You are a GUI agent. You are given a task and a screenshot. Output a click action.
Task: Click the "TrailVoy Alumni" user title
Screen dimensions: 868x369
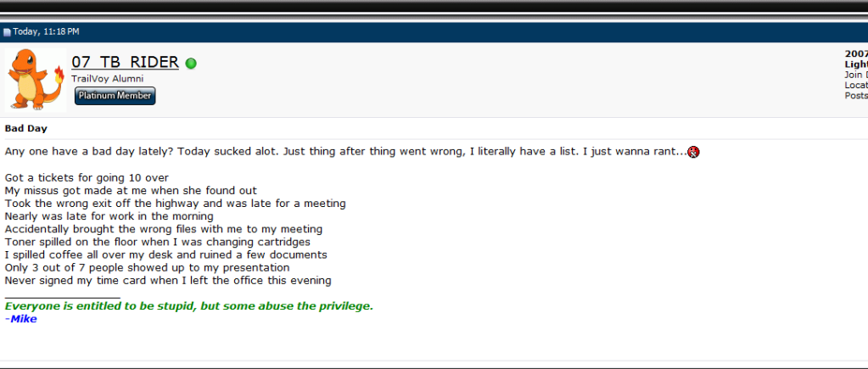pos(107,79)
